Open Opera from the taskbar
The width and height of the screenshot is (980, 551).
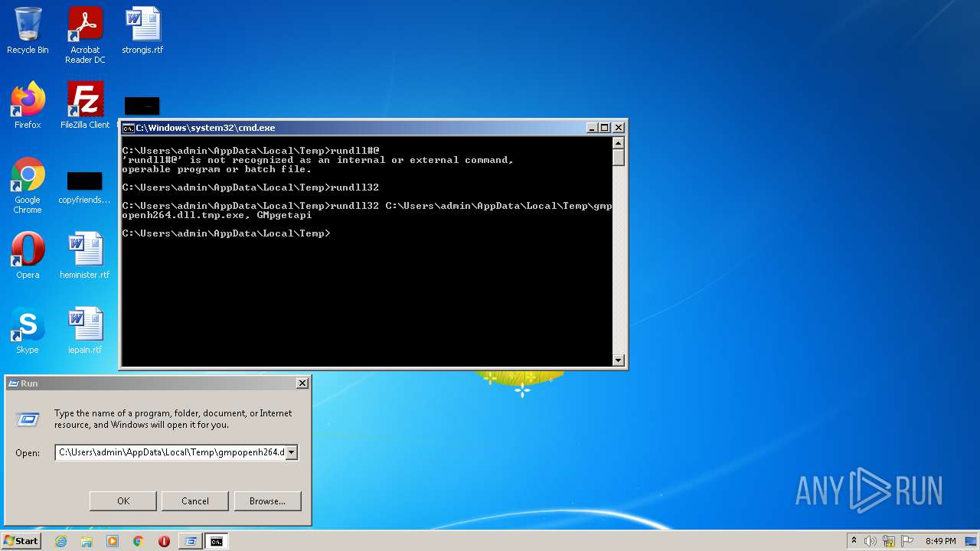(x=164, y=541)
